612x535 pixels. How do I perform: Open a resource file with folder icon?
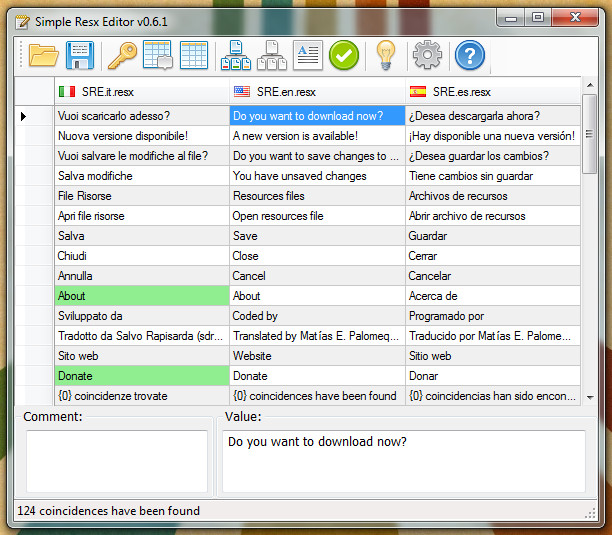(x=43, y=55)
